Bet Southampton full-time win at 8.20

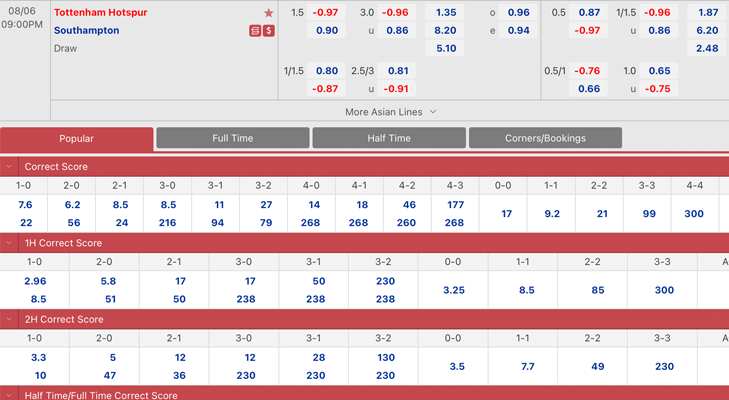click(444, 30)
